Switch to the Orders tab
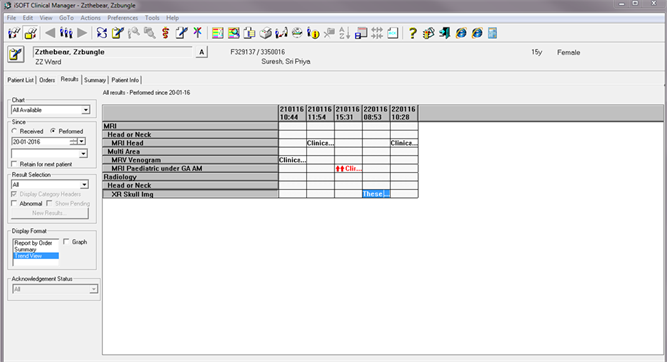The height and width of the screenshot is (362, 667). [47, 80]
